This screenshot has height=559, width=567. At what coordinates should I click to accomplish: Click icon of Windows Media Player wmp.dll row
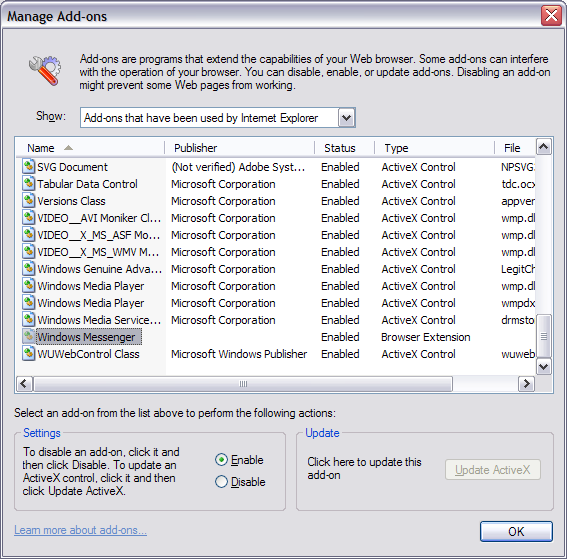pyautogui.click(x=28, y=286)
